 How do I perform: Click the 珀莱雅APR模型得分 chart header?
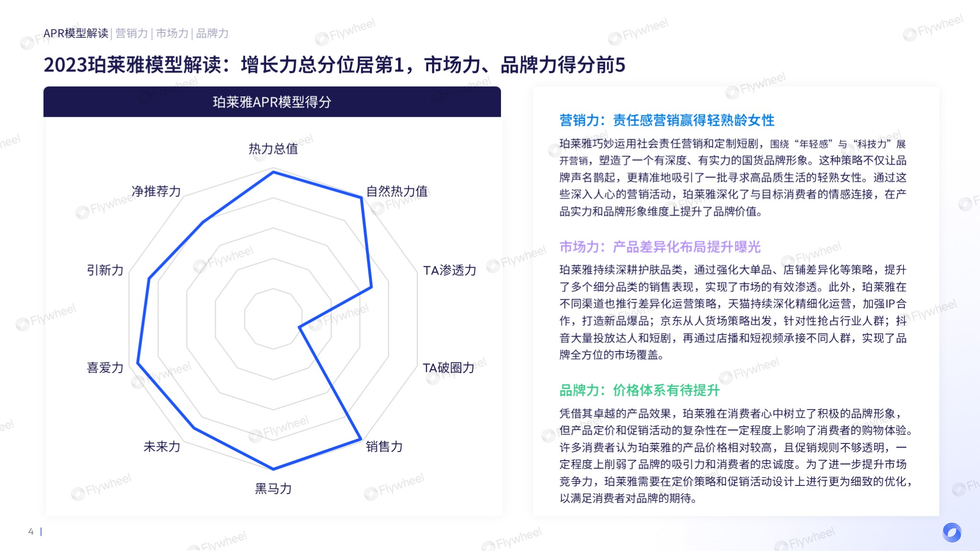click(272, 102)
